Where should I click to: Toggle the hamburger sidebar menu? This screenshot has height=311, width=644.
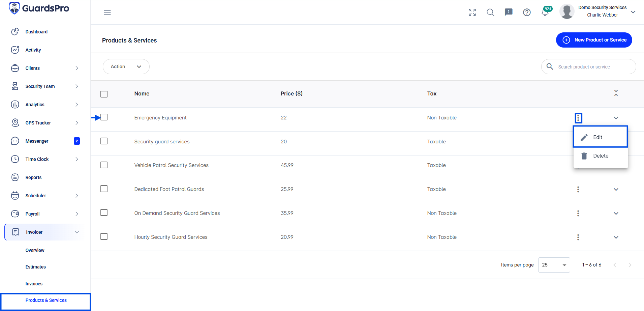[107, 12]
